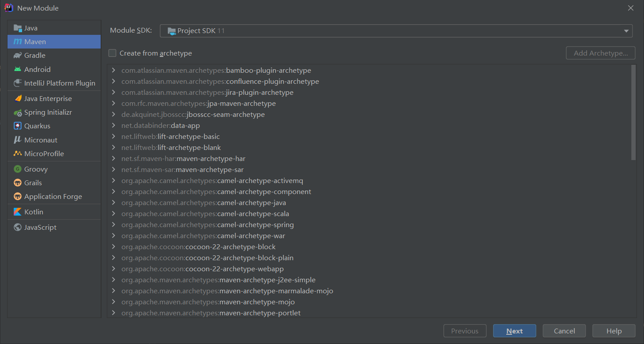Expand the bamboo-plugin-archetype node
The image size is (644, 344).
[x=114, y=71]
